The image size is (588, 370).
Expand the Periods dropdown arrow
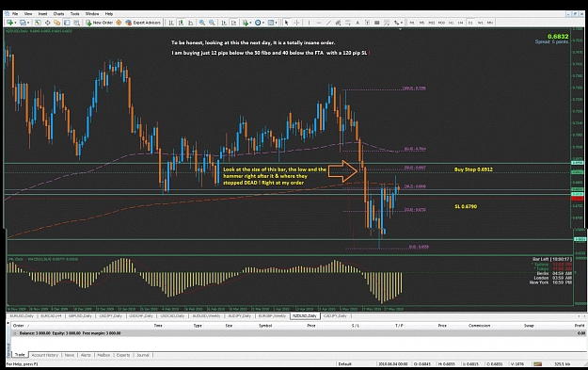coord(263,23)
